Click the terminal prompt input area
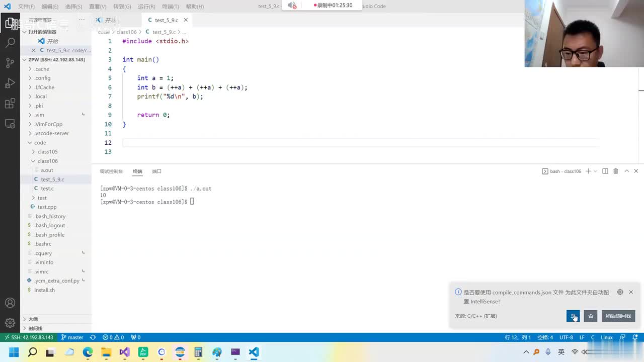This screenshot has height=362, width=644. point(192,202)
